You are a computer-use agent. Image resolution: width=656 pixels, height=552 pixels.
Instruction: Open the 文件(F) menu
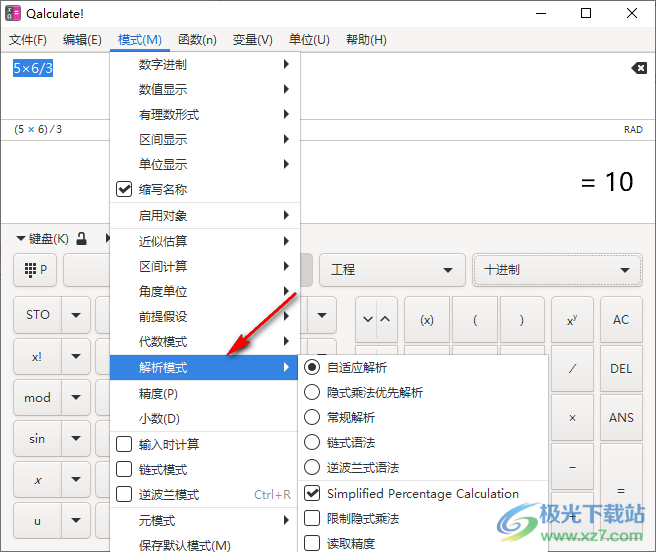28,40
